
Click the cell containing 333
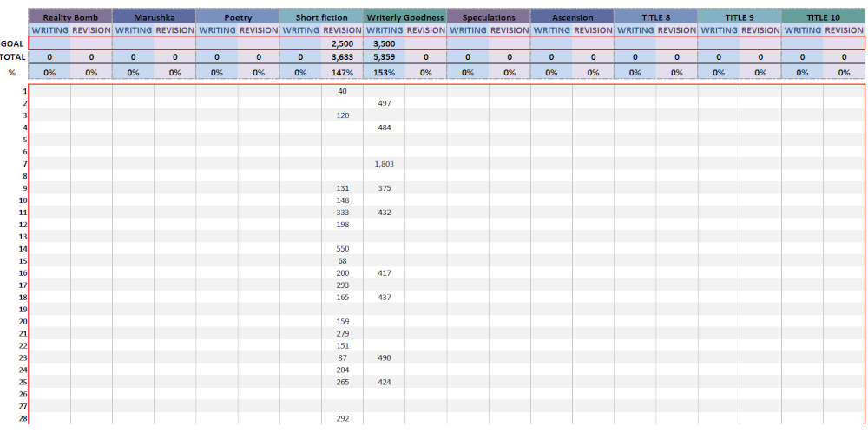click(x=342, y=213)
